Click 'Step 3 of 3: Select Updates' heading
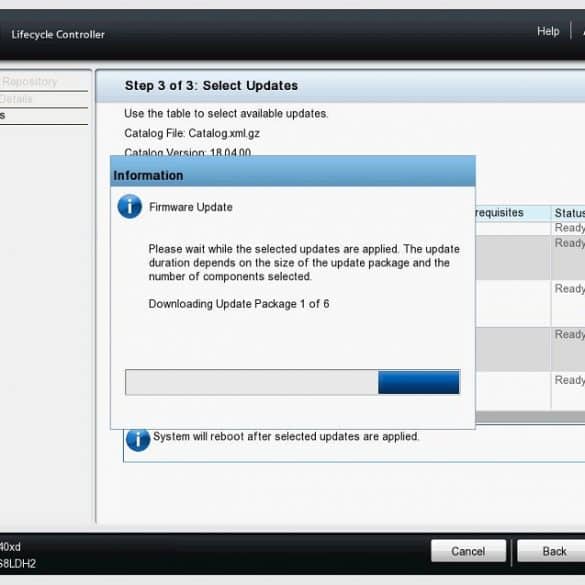The height and width of the screenshot is (585, 585). 211,85
